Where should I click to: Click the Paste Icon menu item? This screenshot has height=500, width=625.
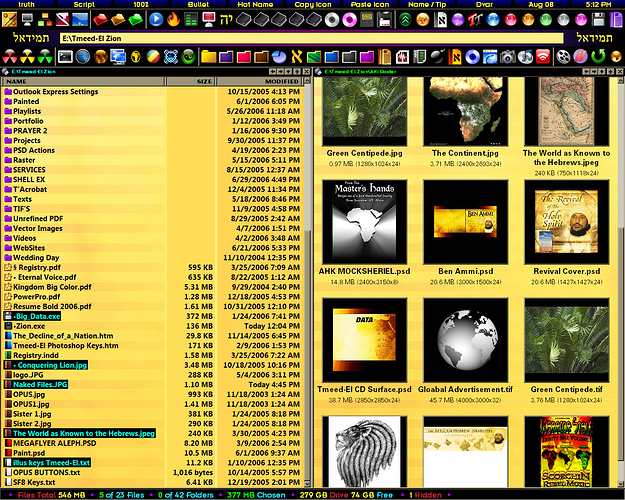coord(370,4)
